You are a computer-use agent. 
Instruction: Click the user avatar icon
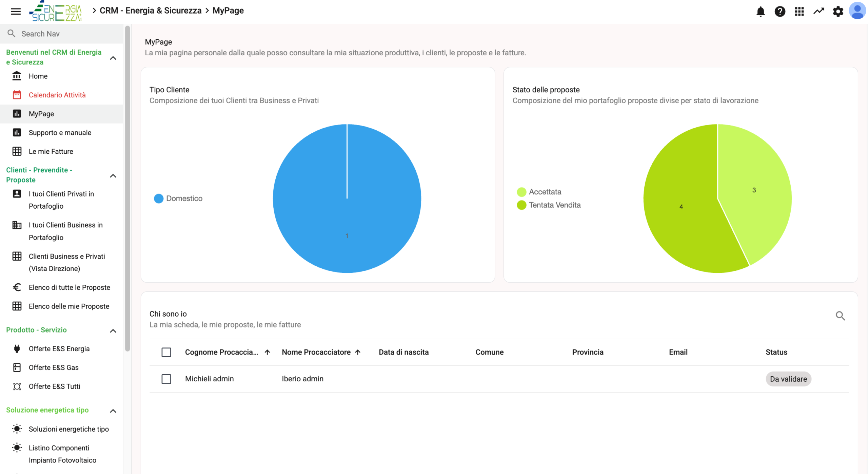(857, 11)
